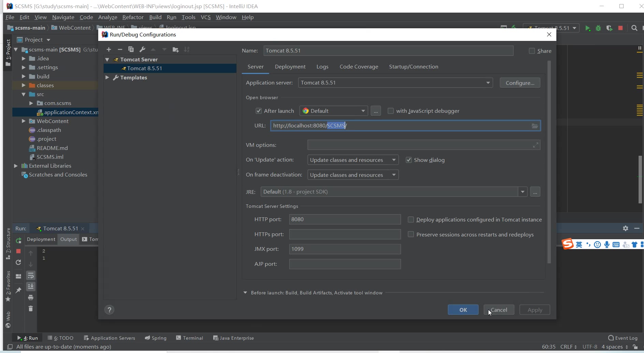Browse URL folder icon in URL field

[x=535, y=126]
